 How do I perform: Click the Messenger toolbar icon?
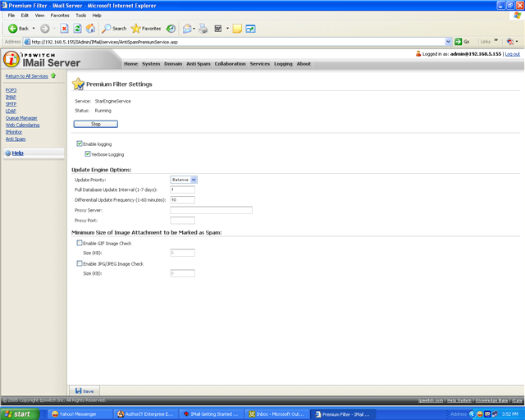tap(250, 29)
